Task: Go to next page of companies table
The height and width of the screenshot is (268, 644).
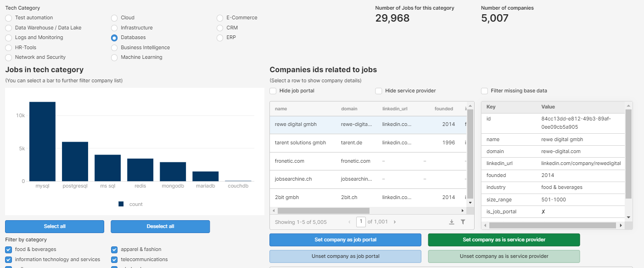Action: tap(395, 222)
